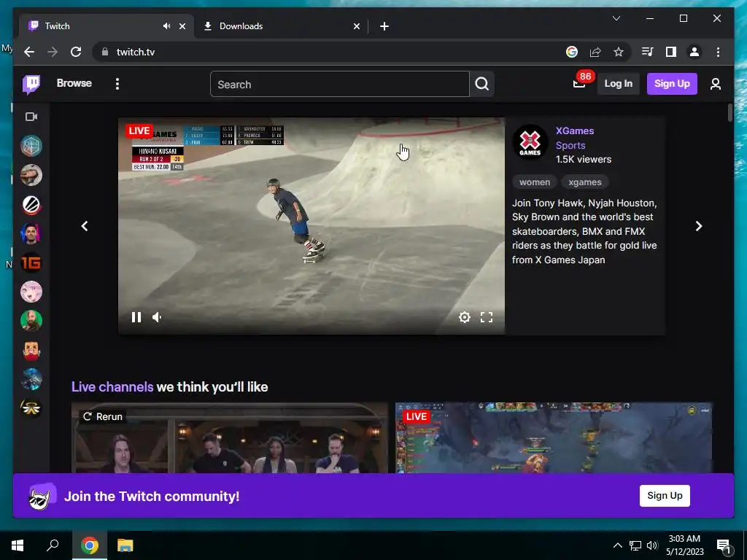Open the user profile icon menu

715,85
